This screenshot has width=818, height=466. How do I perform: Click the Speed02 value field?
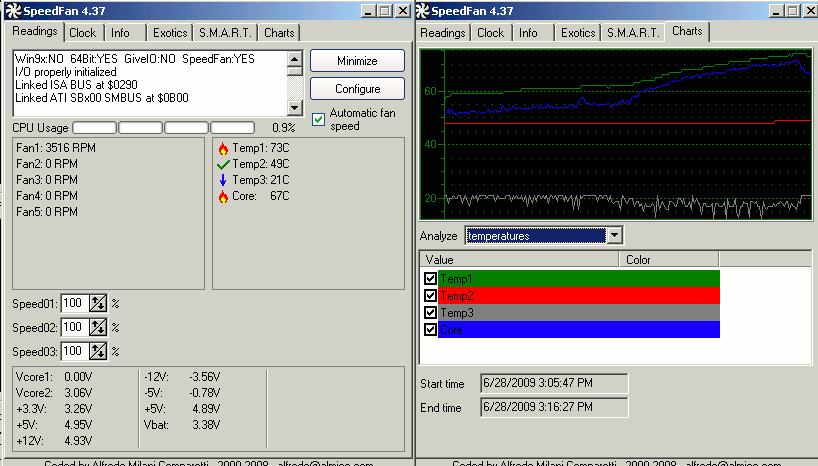point(75,327)
